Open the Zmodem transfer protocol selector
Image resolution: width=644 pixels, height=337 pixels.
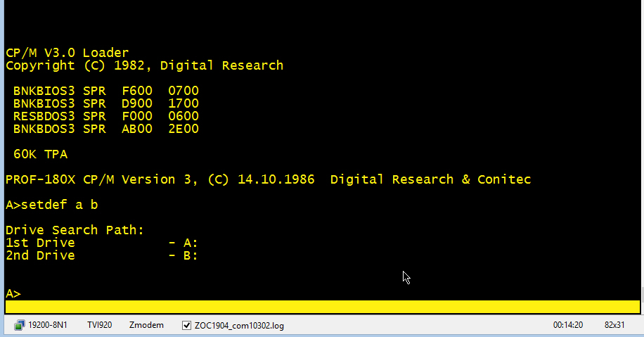[146, 325]
